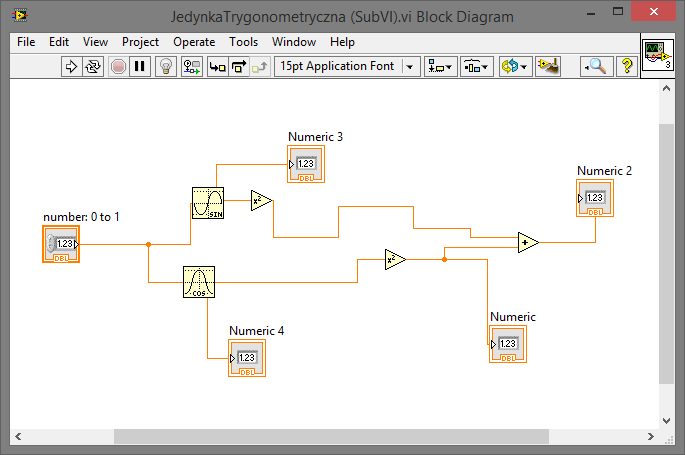
Task: Select the SIN function node
Action: tap(207, 203)
